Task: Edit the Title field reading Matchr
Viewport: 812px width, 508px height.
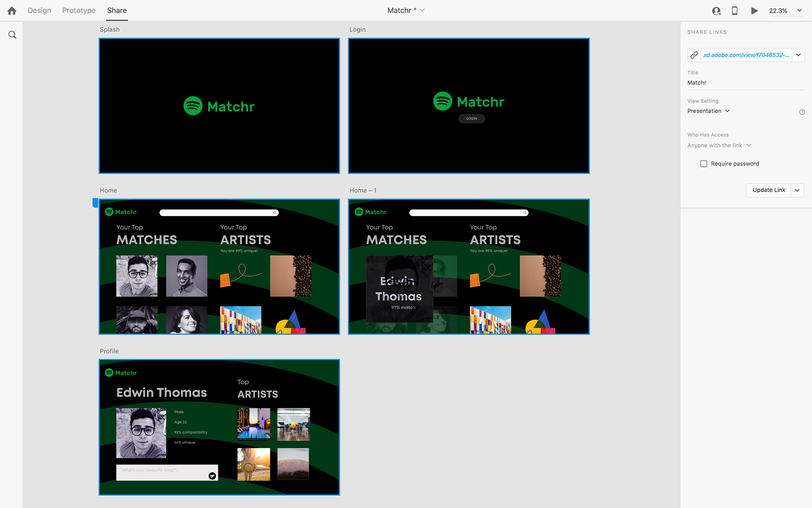Action: (x=746, y=83)
